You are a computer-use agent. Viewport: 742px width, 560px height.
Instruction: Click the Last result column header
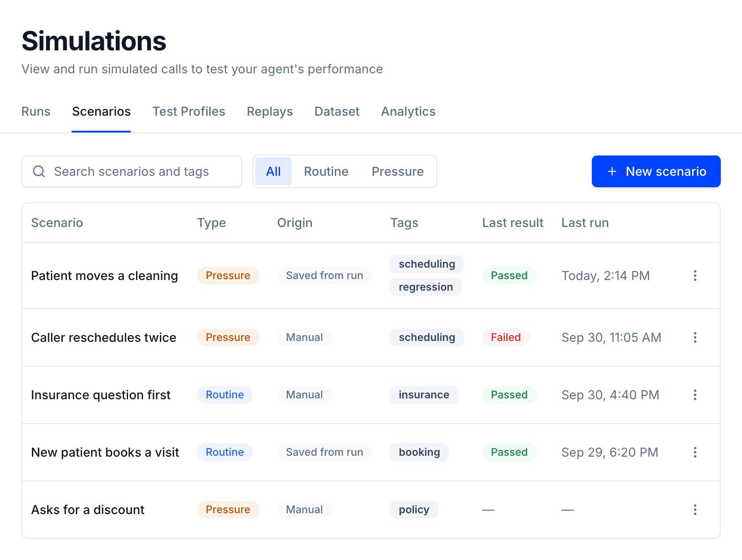(513, 223)
